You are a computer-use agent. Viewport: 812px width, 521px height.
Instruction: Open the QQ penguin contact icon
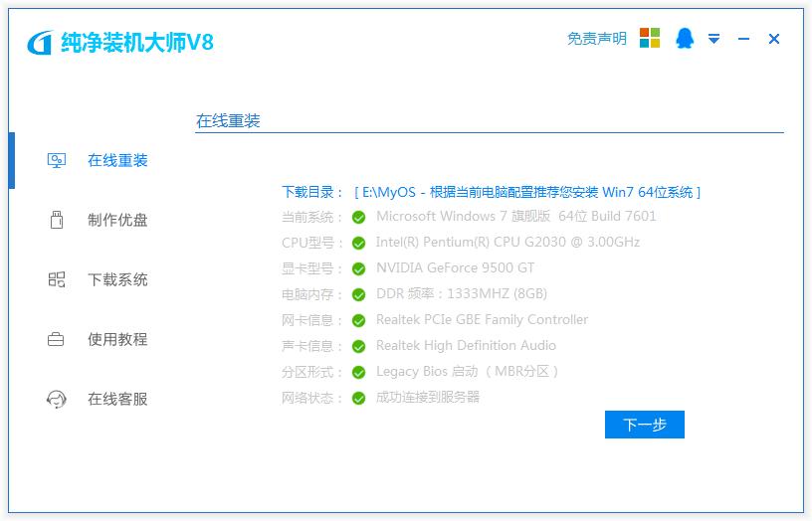(685, 39)
